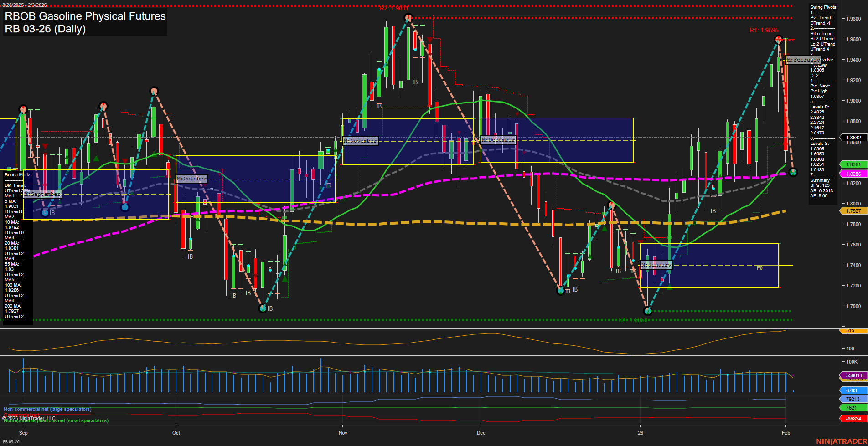Click the R2: 1.9611 swing high label
Image resolution: width=868 pixels, height=446 pixels.
pyautogui.click(x=394, y=7)
